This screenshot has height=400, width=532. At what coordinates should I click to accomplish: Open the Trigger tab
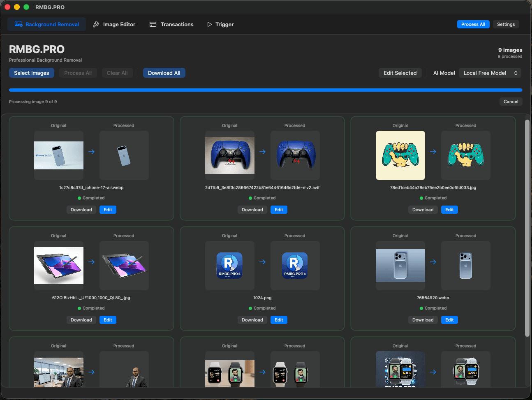pos(220,24)
